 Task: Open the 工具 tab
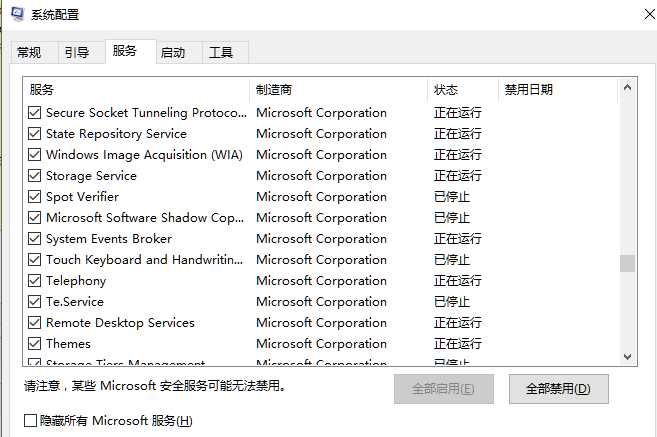[x=221, y=52]
